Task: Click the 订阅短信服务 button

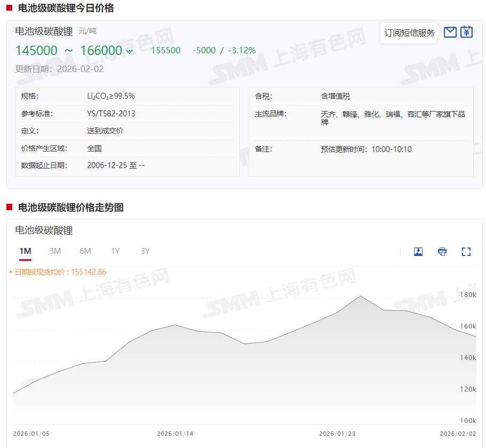Action: 410,33
